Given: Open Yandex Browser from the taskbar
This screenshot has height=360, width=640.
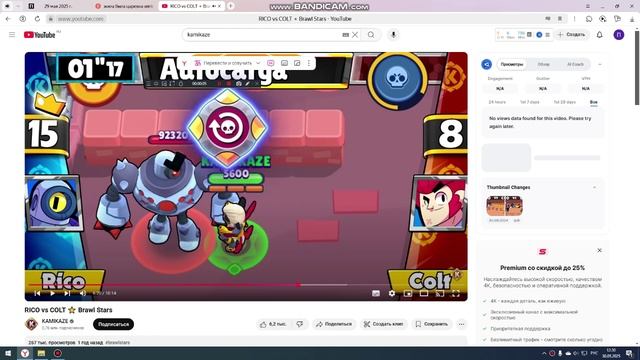Looking at the screenshot, I should [25, 353].
